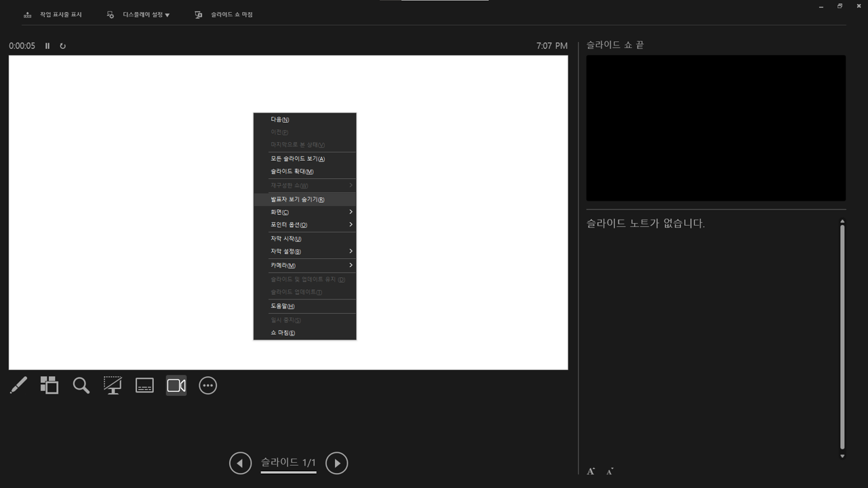This screenshot has width=868, height=488.
Task: Decrease notes text size with smaller A button
Action: (608, 470)
